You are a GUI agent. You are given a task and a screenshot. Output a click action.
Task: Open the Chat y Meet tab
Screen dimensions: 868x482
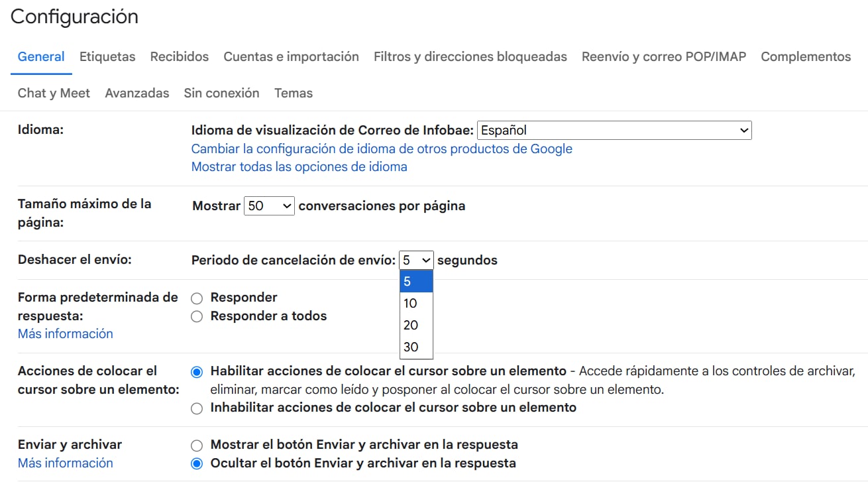54,93
